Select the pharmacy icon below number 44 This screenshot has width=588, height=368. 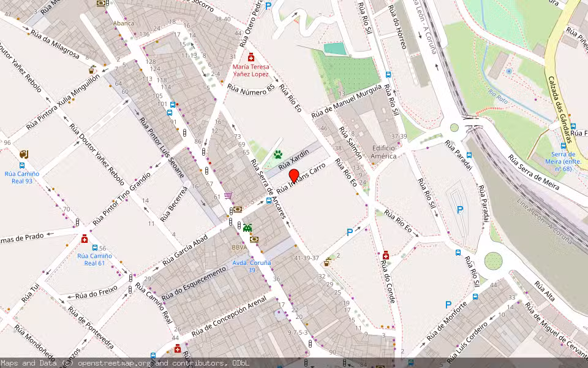(x=178, y=348)
